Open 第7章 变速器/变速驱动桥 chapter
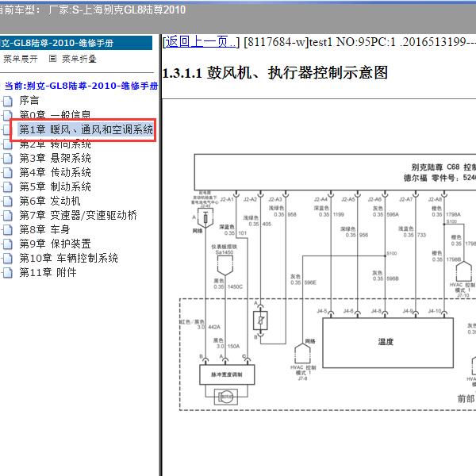The height and width of the screenshot is (476, 476). 78,215
